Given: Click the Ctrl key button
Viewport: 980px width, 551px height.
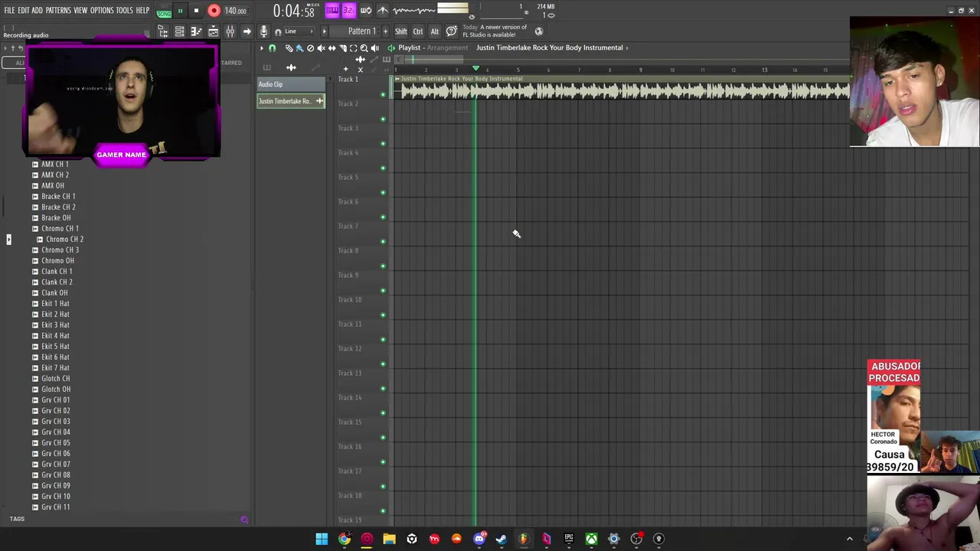Looking at the screenshot, I should (x=418, y=31).
